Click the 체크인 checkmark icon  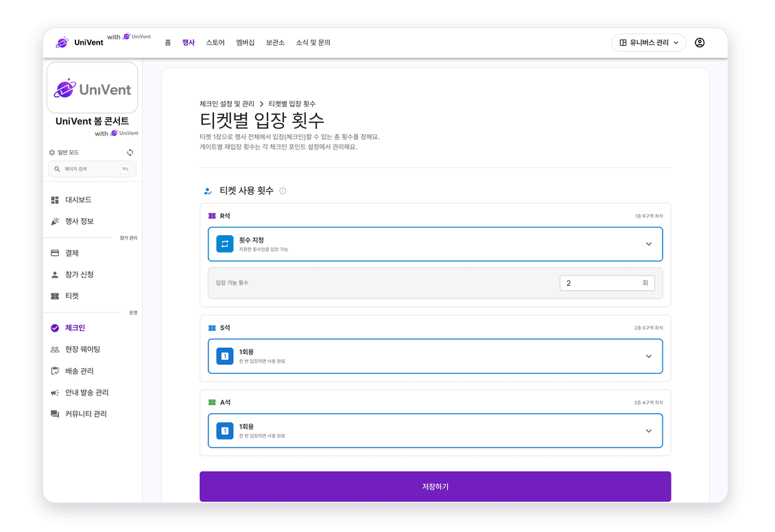55,328
